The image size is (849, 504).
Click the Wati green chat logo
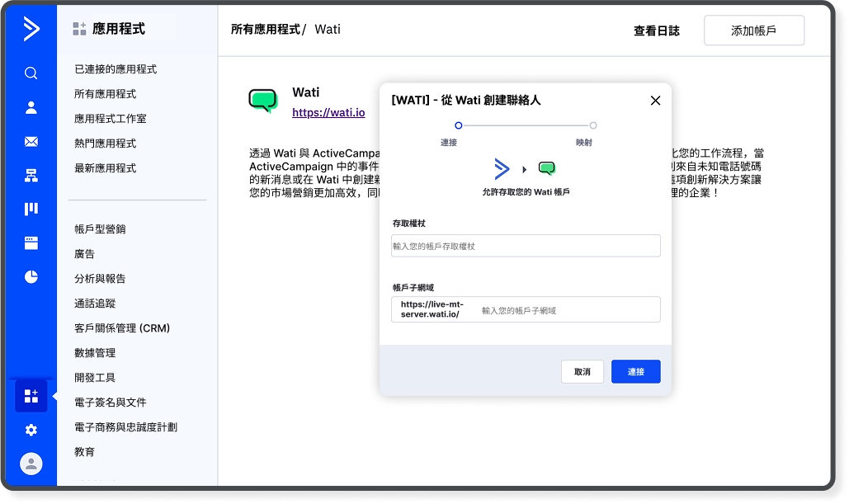(263, 101)
